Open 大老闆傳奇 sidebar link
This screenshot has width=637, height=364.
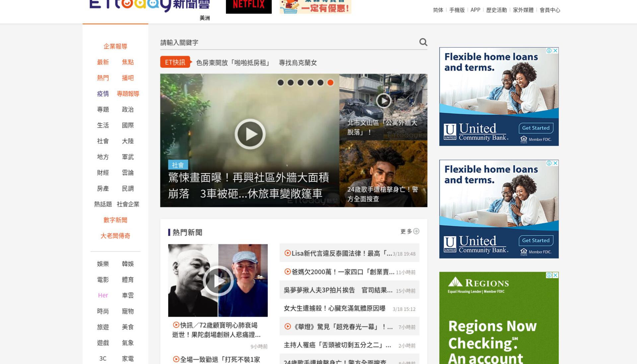point(115,236)
